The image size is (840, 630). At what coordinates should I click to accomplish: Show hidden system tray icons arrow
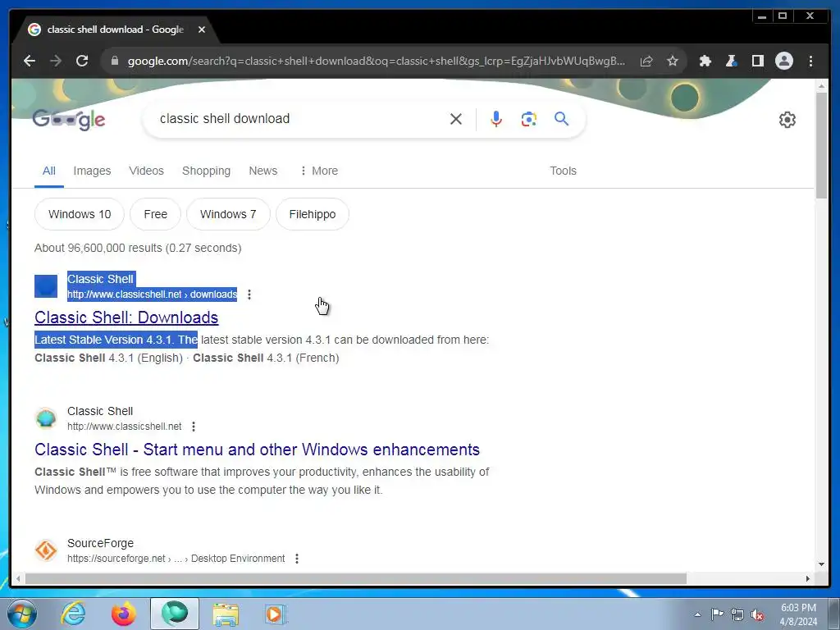coord(697,614)
